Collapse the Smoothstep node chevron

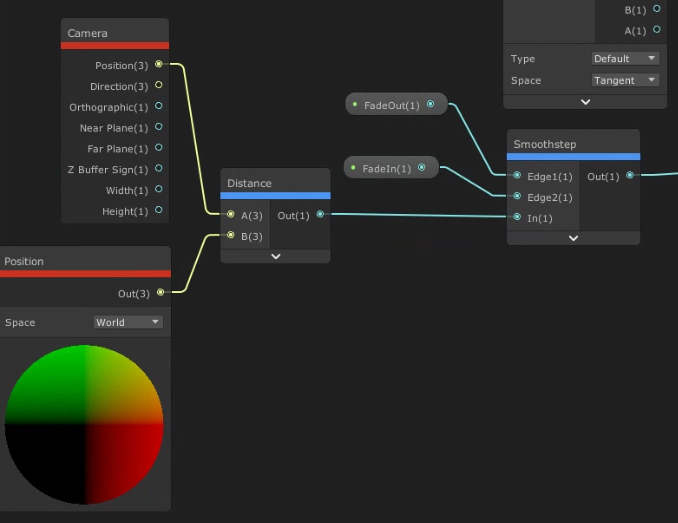coord(573,238)
